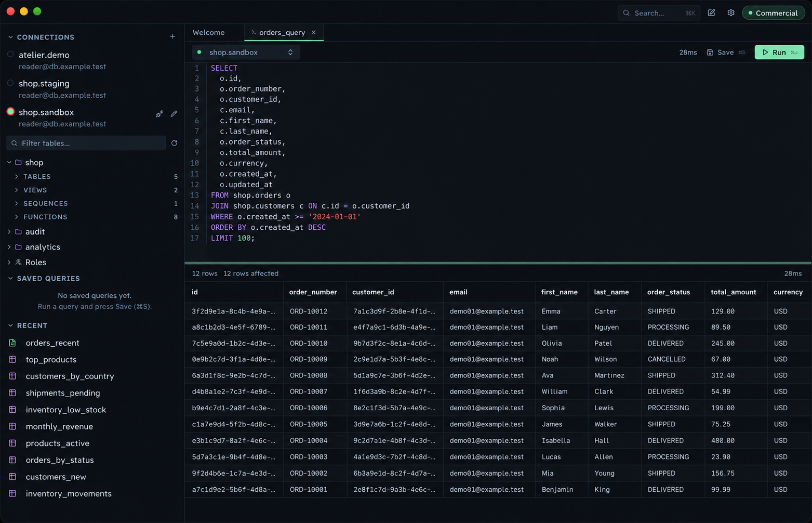
Task: Open the shop.sandbox connection dropdown
Action: point(246,53)
